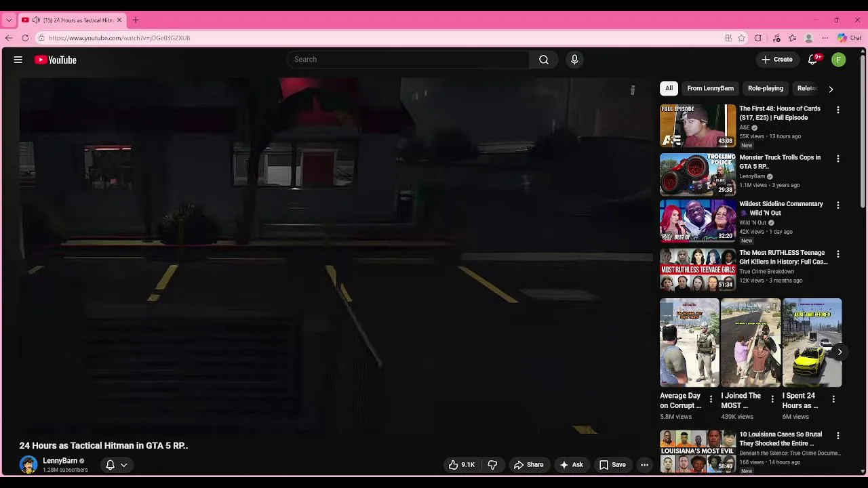This screenshot has height=488, width=868.
Task: Expand notification preferences chevron next to bell
Action: [x=124, y=465]
